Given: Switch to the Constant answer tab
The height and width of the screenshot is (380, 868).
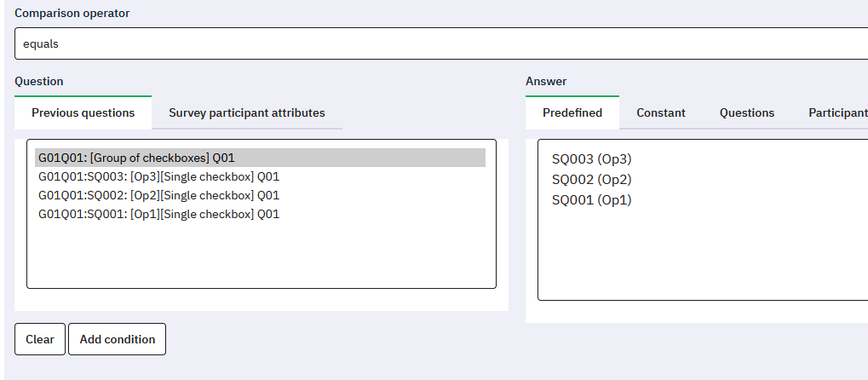Looking at the screenshot, I should pos(660,112).
